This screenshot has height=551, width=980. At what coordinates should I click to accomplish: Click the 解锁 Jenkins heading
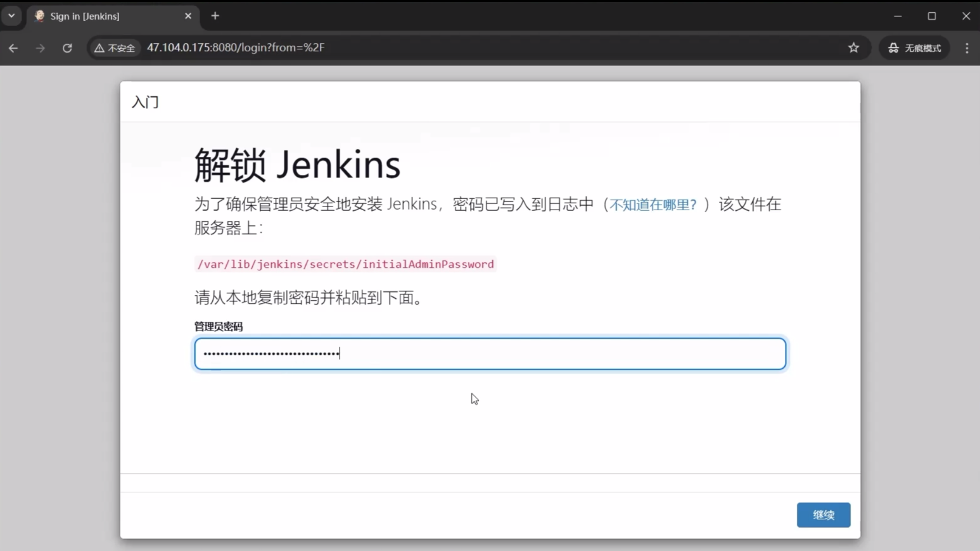tap(297, 165)
